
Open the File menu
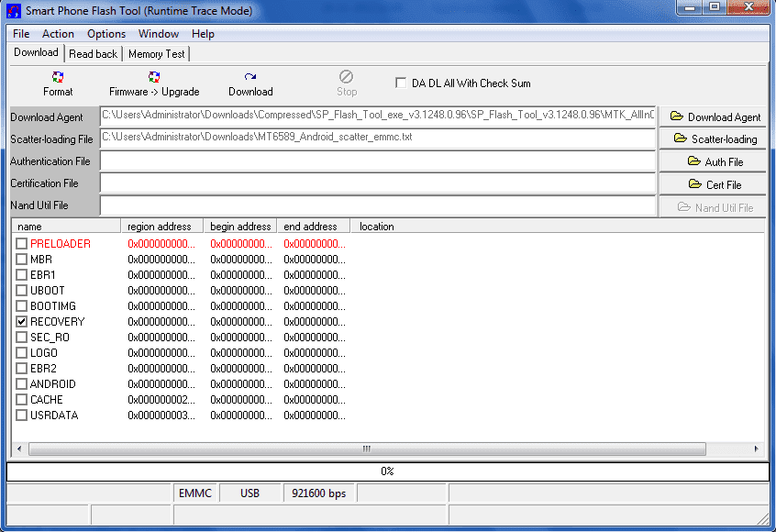[21, 34]
